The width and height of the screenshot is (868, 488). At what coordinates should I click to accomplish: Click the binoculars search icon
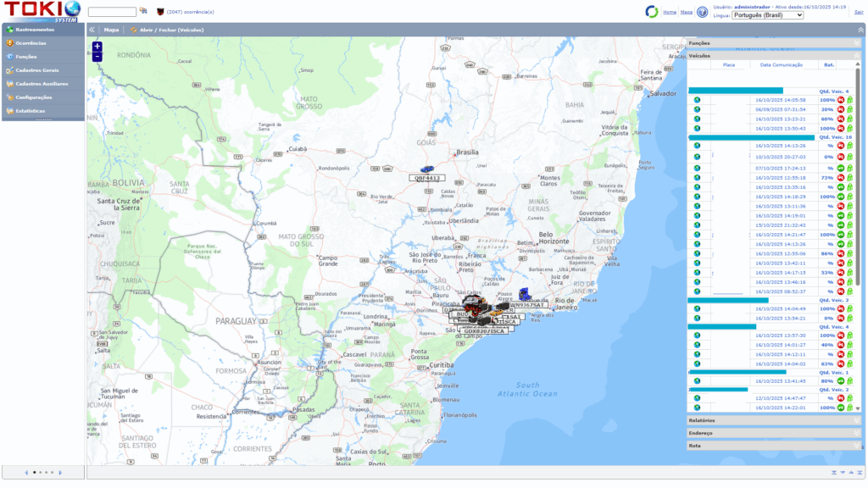pos(142,12)
